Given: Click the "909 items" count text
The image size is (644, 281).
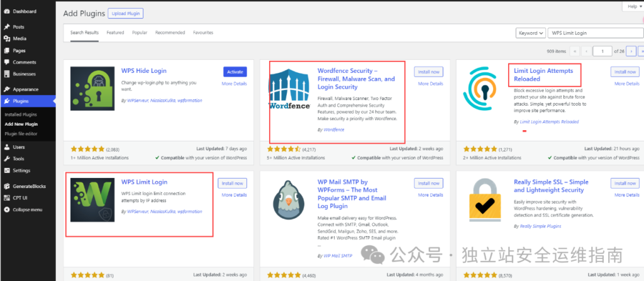Looking at the screenshot, I should pyautogui.click(x=557, y=52).
